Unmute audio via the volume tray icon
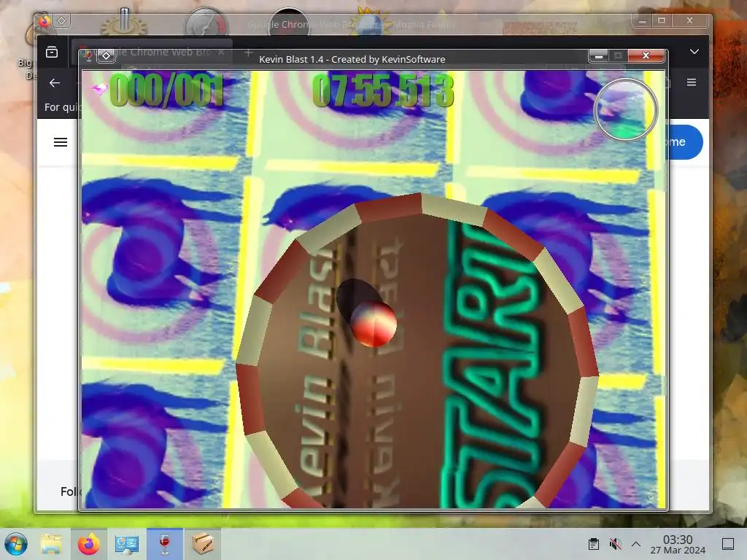747x560 pixels. (x=615, y=544)
